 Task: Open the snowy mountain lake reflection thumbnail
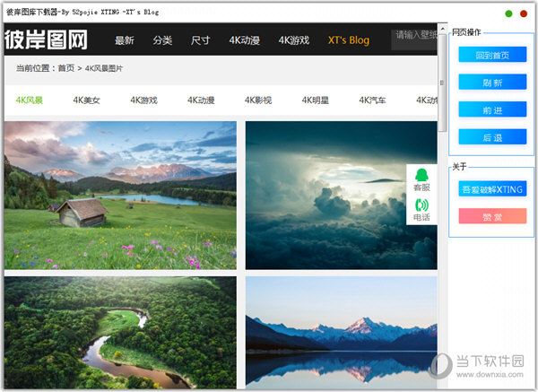[341, 333]
